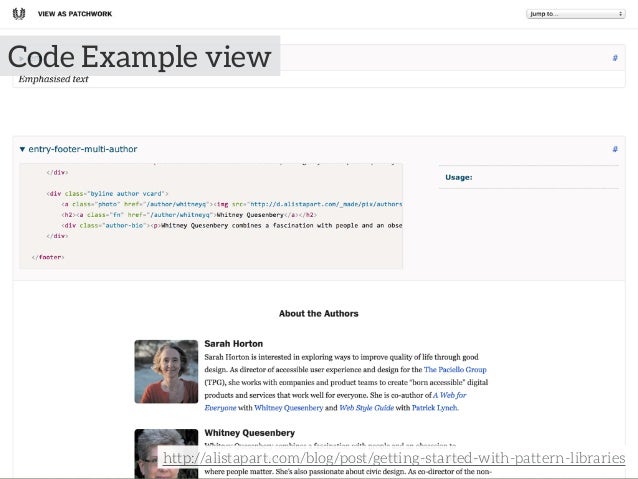The image size is (638, 479).
Task: Open the 'Jump to...' dropdown
Action: pos(575,14)
